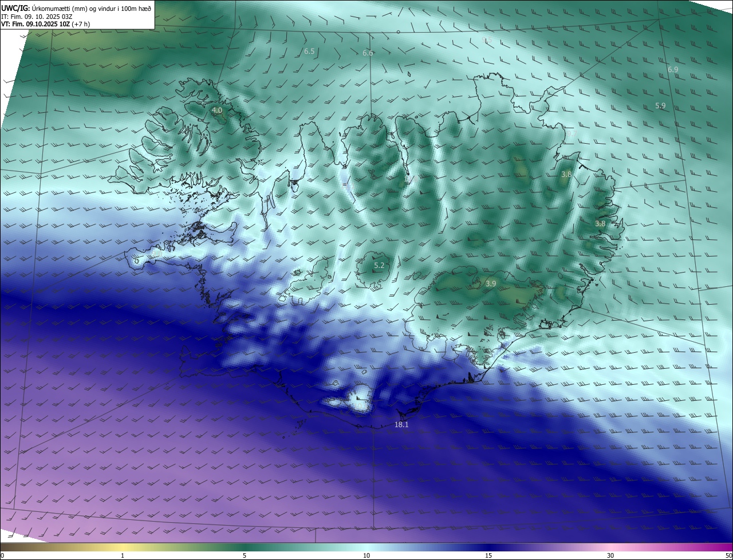Click the colorbar tick label 50
733x560 pixels.
pos(728,555)
